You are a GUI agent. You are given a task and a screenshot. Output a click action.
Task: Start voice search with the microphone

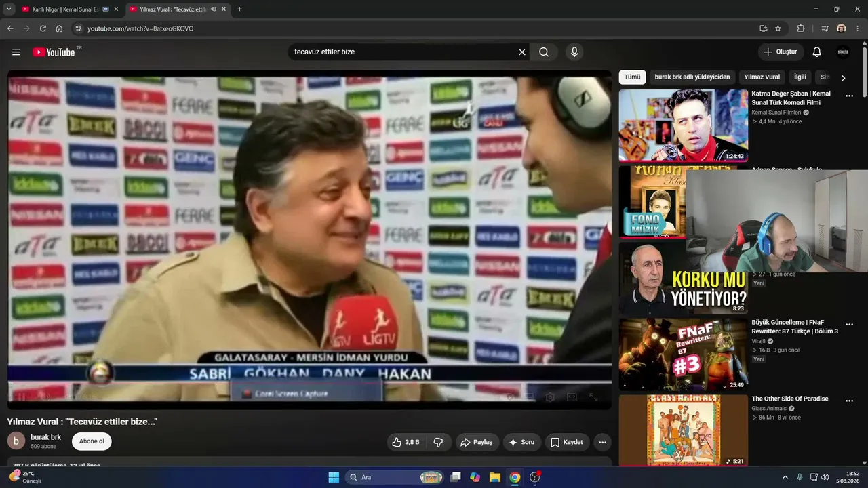pos(574,52)
